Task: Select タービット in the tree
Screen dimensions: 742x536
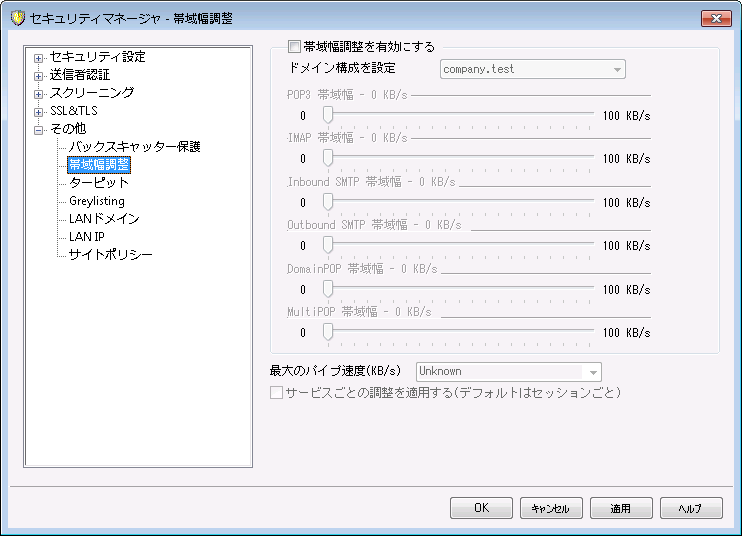Action: (98, 183)
